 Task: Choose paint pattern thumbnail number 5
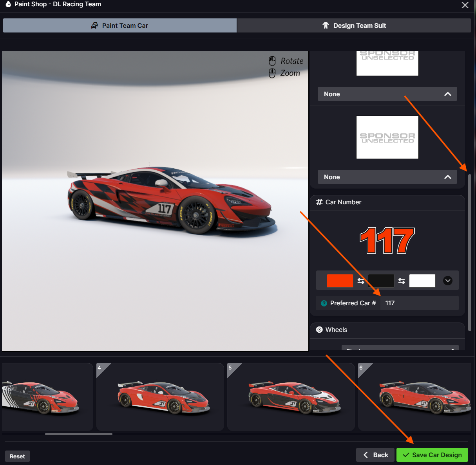pos(291,397)
